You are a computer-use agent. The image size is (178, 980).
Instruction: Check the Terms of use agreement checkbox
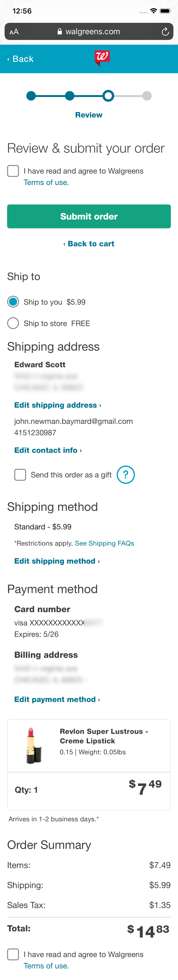(x=13, y=171)
